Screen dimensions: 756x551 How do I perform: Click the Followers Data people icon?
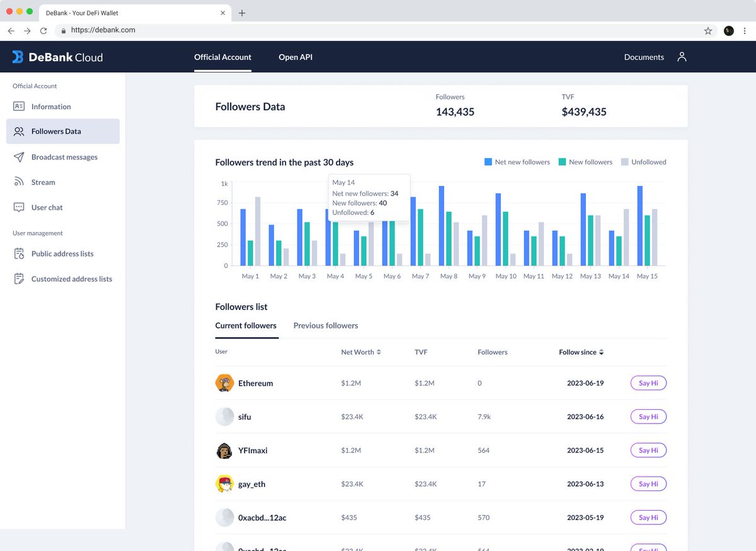(19, 131)
